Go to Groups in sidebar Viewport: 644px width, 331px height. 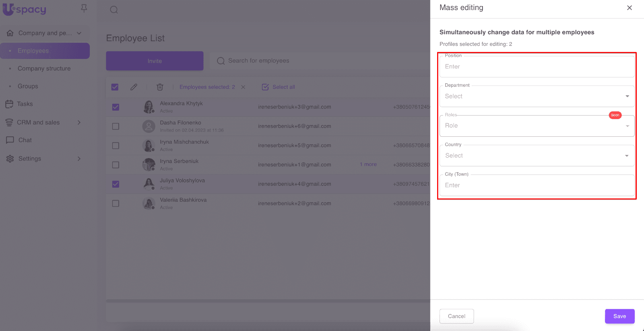(x=28, y=86)
